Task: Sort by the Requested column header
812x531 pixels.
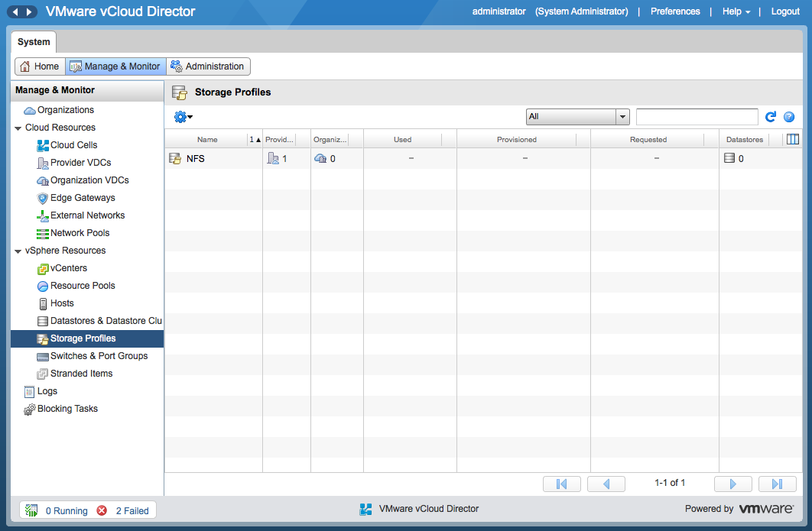Action: (648, 139)
